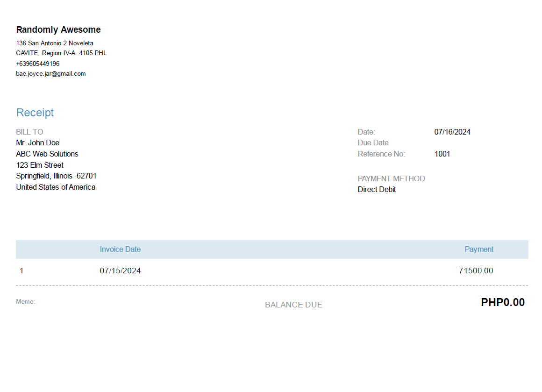Screen dimensions: 542x392
Task: Click the PAYMENT METHOD label
Action: tap(391, 179)
